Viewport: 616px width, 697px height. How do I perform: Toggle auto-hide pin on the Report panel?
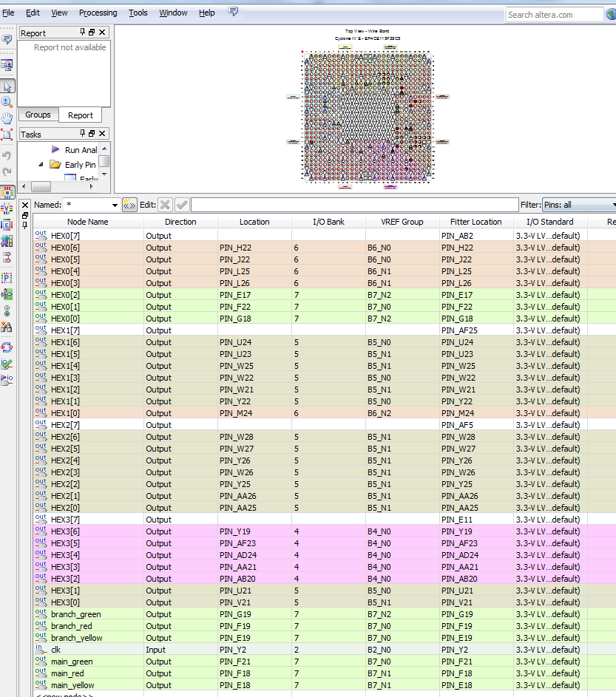pyautogui.click(x=82, y=32)
